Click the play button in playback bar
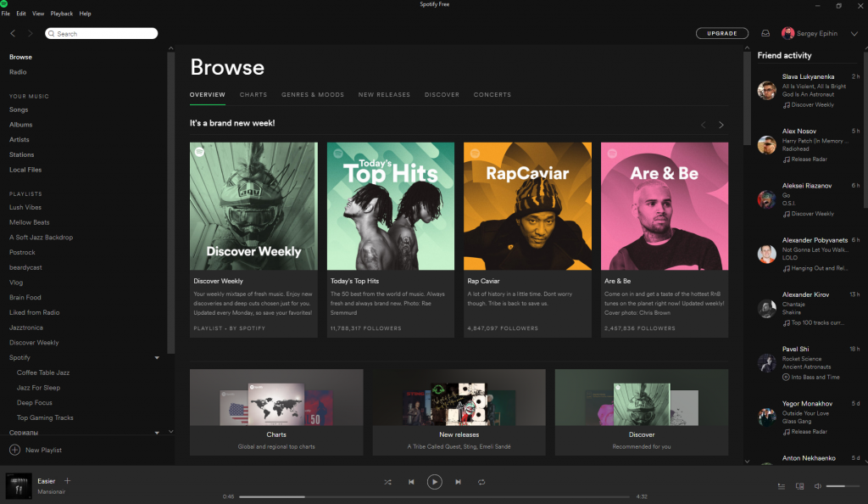The image size is (868, 504). coord(434,482)
